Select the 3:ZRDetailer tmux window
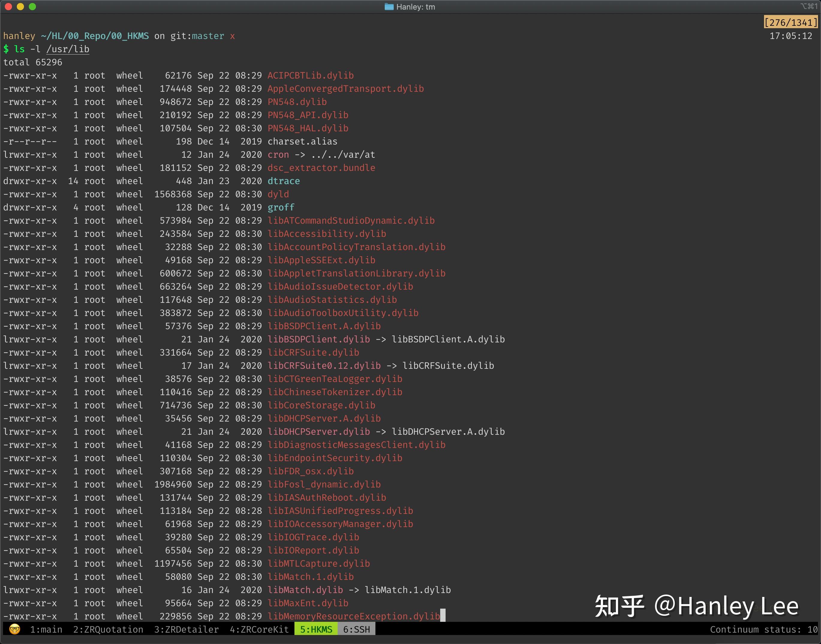The width and height of the screenshot is (821, 644). click(x=186, y=629)
